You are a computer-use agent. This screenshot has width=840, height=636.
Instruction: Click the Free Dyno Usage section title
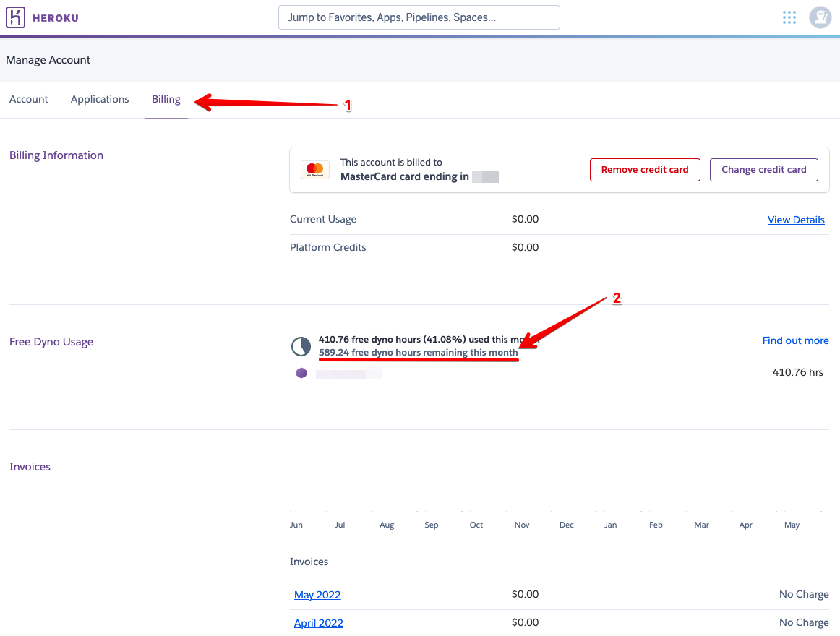[51, 342]
